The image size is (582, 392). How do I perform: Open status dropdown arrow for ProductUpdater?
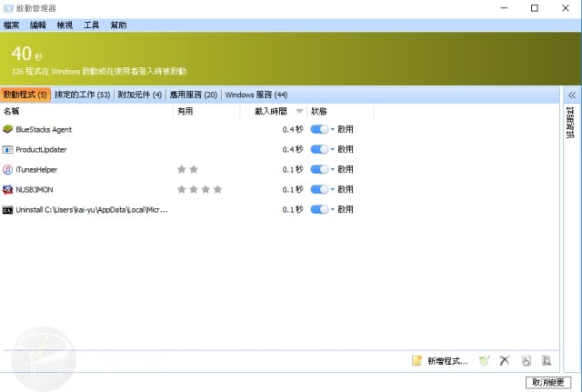click(x=333, y=149)
